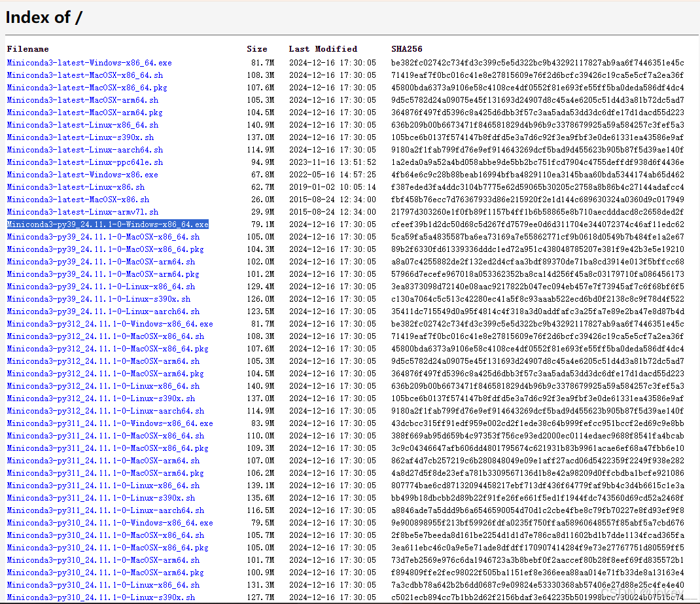Viewport: 700px width, 604px height.
Task: Download Miniconda3-latest-Linux-x86.sh
Action: click(x=76, y=187)
